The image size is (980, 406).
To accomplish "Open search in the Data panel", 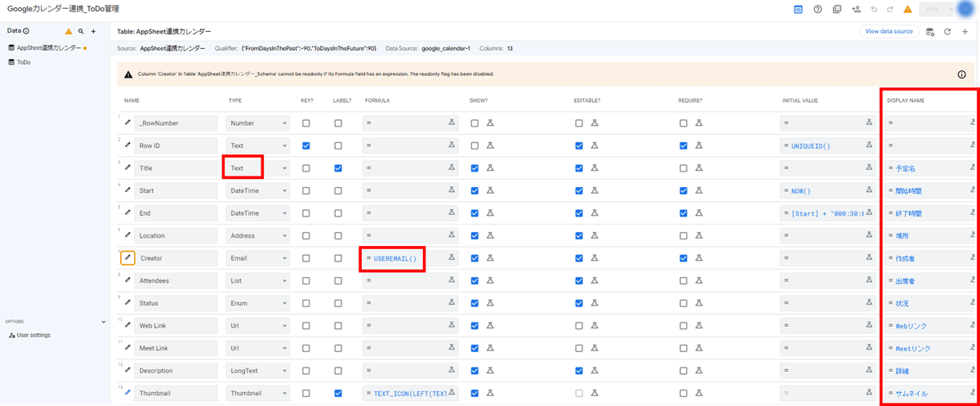I will (x=81, y=31).
